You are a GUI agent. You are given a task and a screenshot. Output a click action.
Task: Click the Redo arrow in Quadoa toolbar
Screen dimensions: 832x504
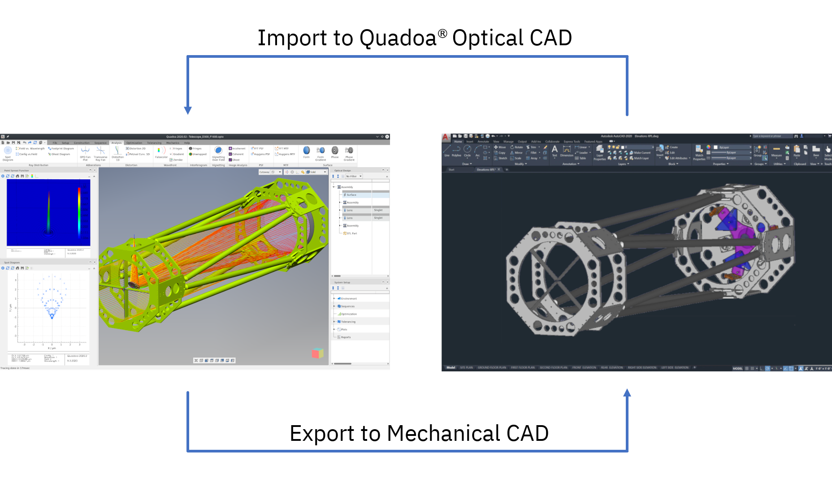point(30,142)
